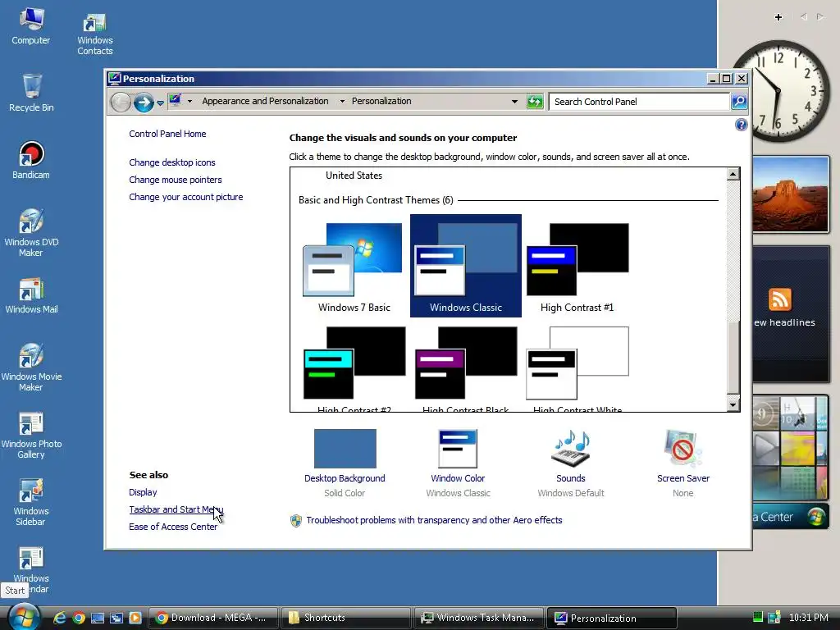
Task: Launch media player from quick launch
Action: pos(135,618)
